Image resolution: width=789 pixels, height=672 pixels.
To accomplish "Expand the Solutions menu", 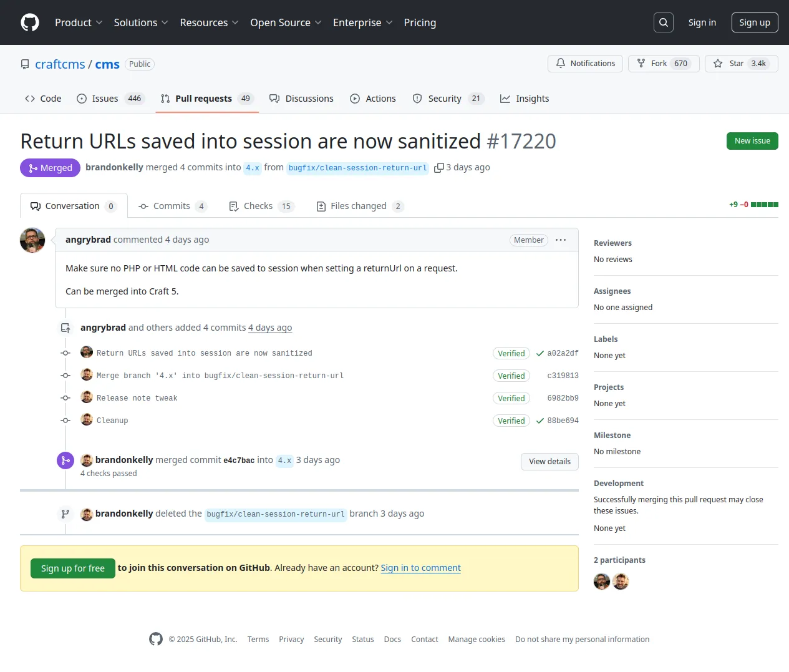I will 141,22.
